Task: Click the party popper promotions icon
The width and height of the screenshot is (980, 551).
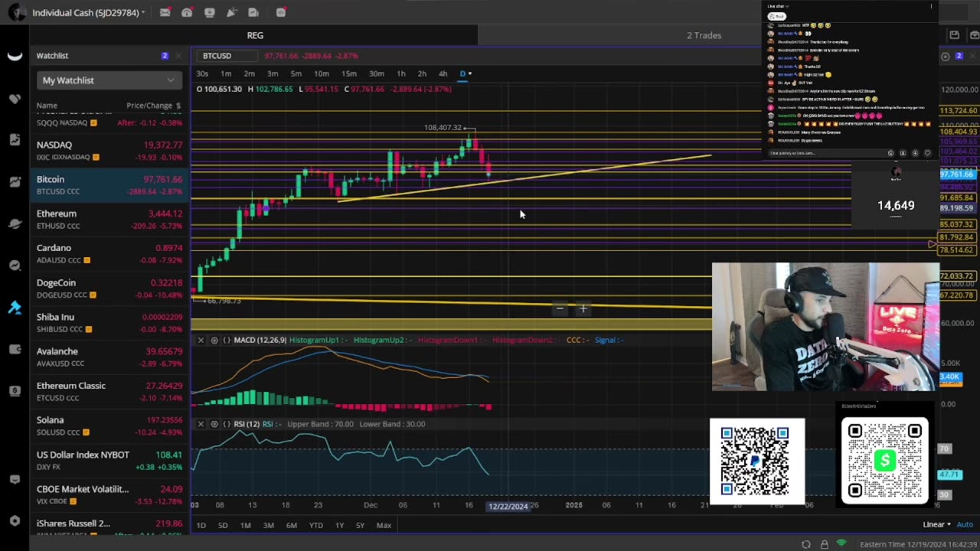Action: (231, 12)
